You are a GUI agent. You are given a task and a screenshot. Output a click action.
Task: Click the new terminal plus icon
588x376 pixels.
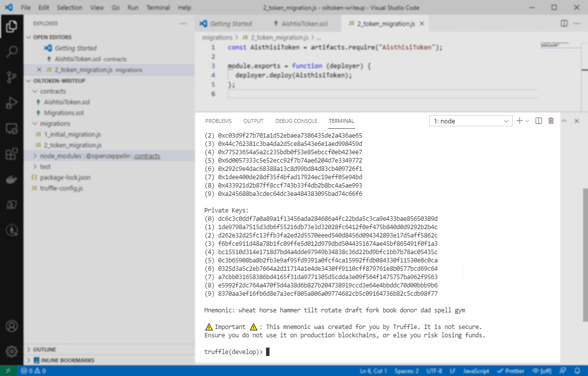(519, 121)
